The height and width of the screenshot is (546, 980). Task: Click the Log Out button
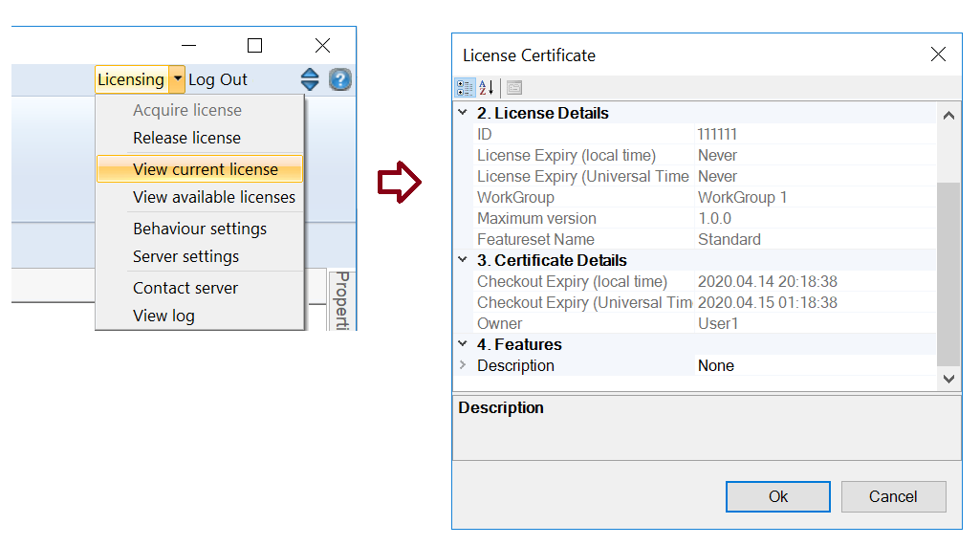[218, 79]
